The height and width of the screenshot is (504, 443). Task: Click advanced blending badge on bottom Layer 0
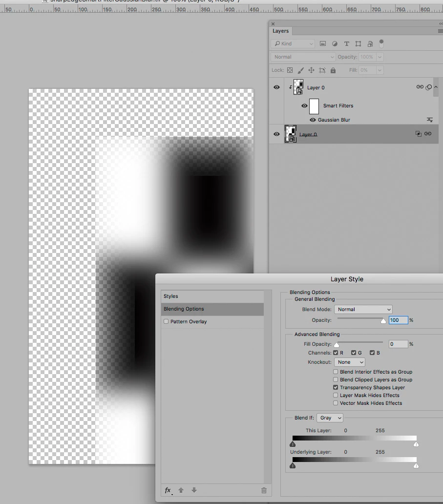pos(418,134)
